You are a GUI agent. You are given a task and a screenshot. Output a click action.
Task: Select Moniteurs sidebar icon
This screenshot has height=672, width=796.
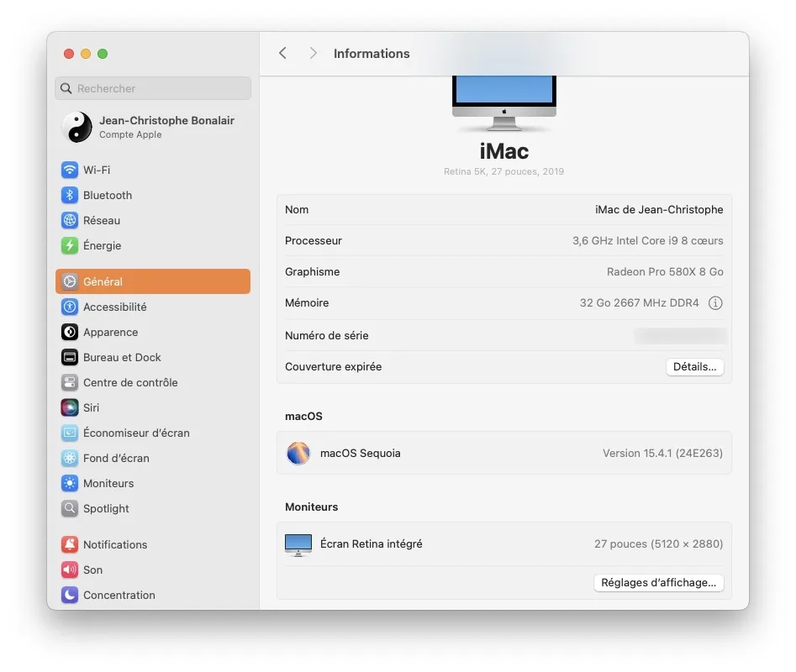coord(70,483)
